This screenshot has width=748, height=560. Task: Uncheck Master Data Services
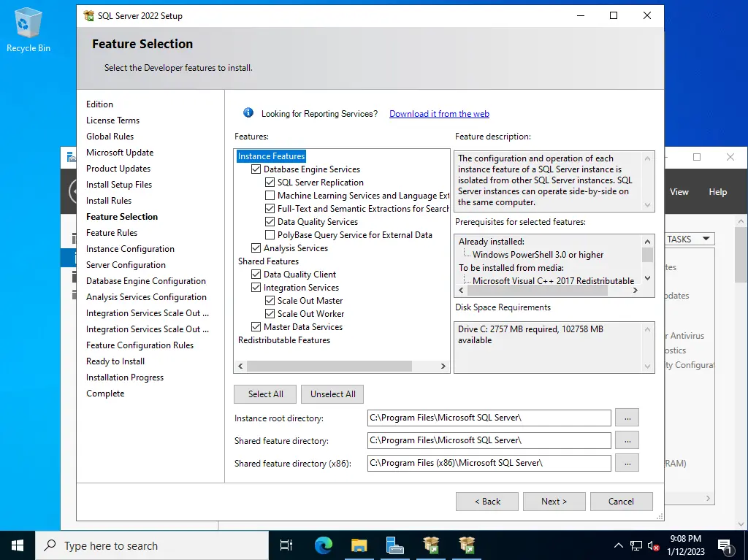[256, 327]
